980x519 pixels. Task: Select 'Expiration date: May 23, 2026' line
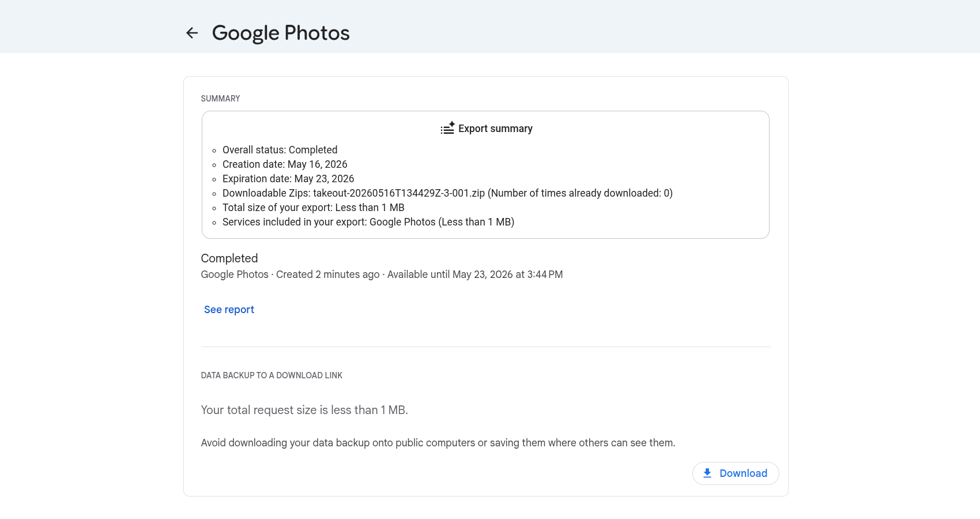click(x=288, y=179)
